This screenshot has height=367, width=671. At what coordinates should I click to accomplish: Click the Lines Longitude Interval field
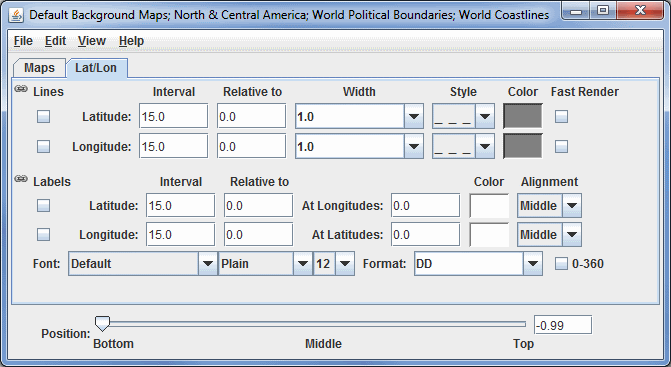[173, 146]
